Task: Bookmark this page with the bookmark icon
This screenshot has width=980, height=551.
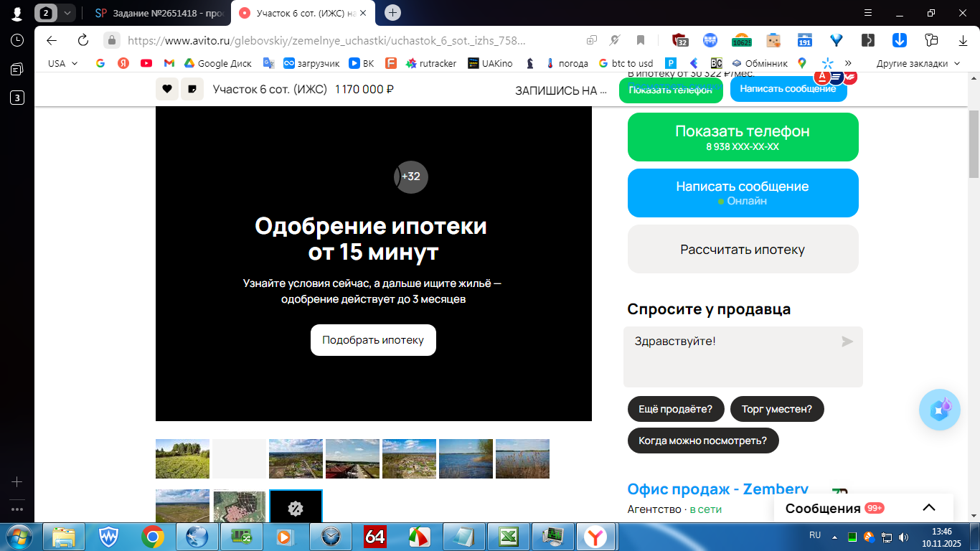Action: coord(641,40)
